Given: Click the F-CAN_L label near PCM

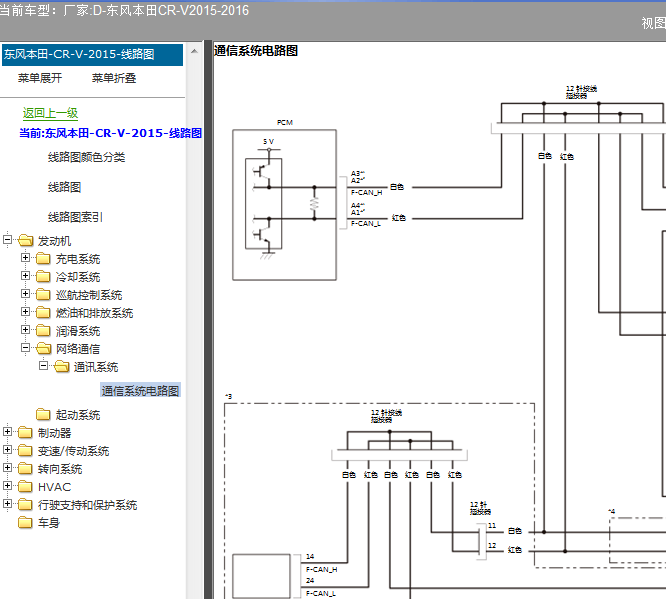Looking at the screenshot, I should click(x=366, y=224).
